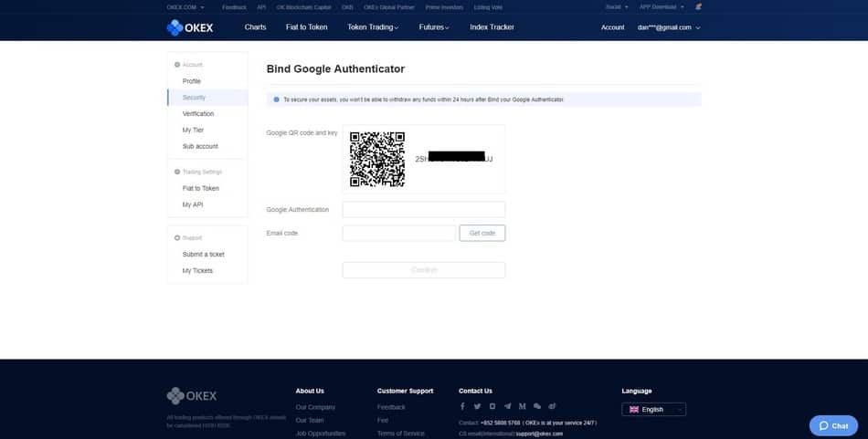Open Our Company in footer

pos(315,407)
